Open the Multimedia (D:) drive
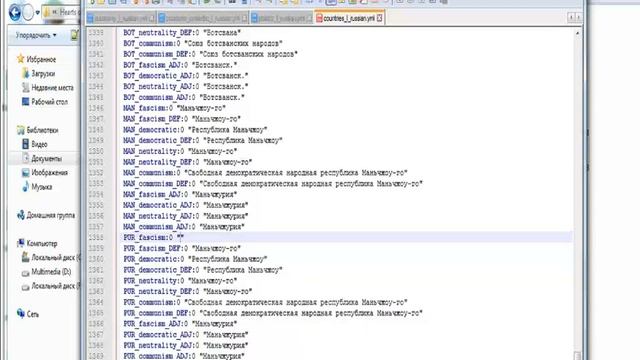 [x=47, y=272]
